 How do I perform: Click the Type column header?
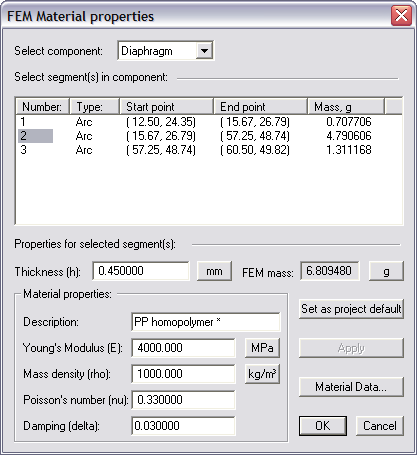pos(94,107)
